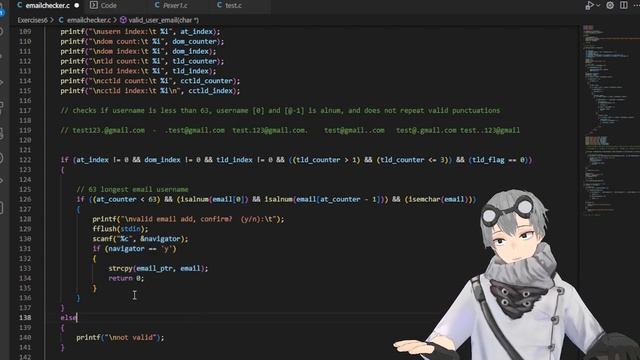Click the "// 63 longest email username" comment

(132, 189)
